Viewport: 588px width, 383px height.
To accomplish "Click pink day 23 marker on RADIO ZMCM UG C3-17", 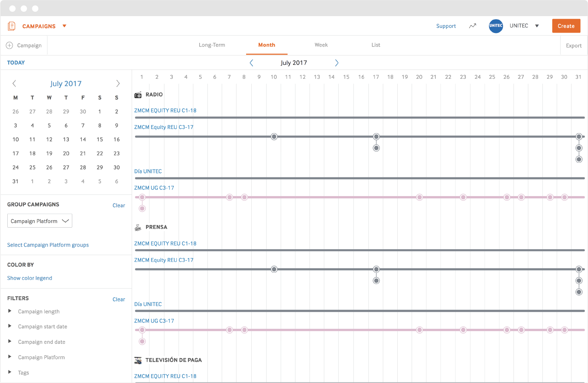I will tap(463, 197).
